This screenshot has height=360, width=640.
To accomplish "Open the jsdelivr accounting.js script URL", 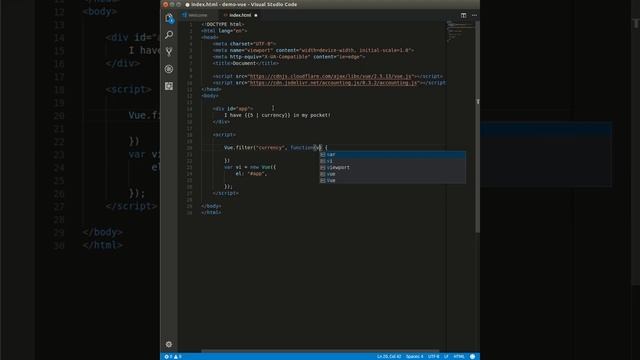I will (333, 83).
